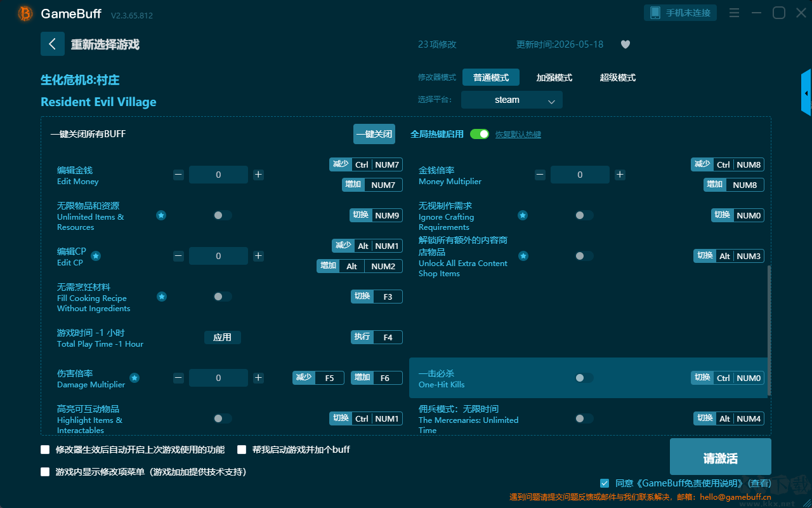Select 超级模式 super mode tab
This screenshot has width=812, height=508.
[618, 77]
